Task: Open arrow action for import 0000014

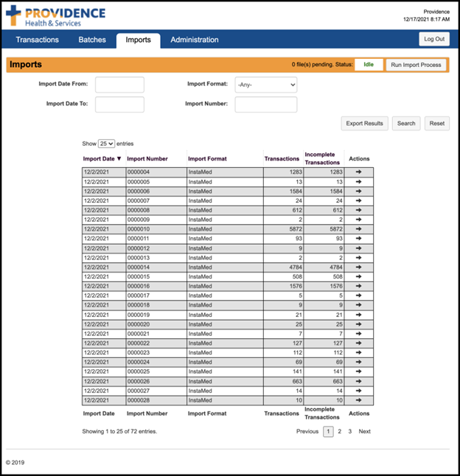Action: click(358, 267)
